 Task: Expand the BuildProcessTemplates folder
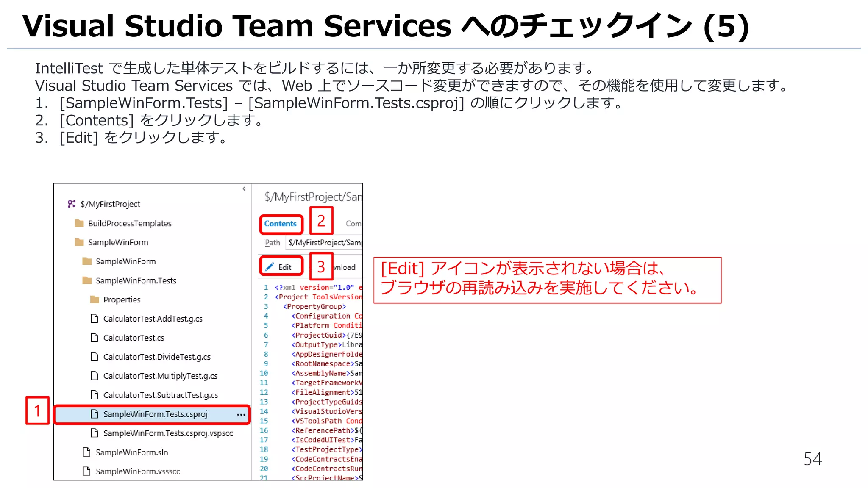coord(130,223)
